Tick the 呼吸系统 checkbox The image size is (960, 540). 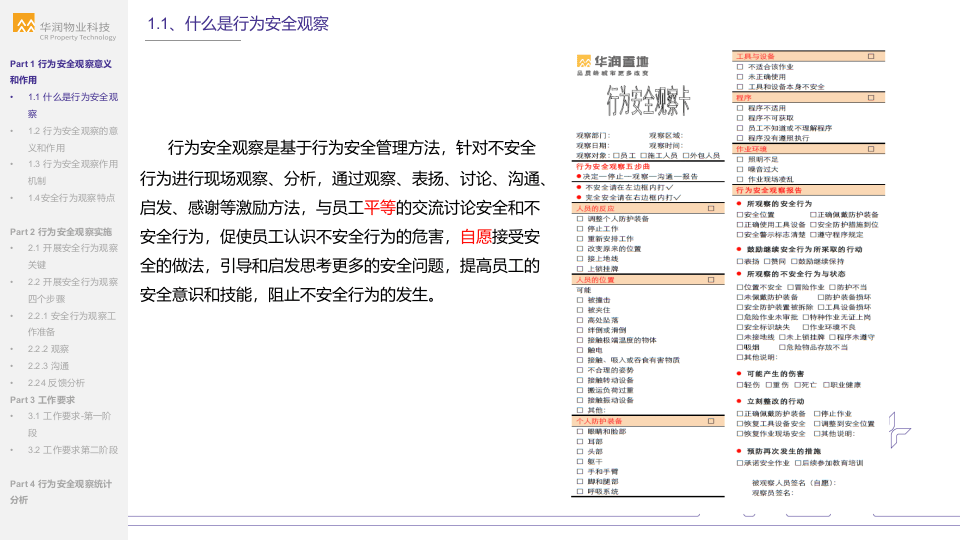point(580,492)
